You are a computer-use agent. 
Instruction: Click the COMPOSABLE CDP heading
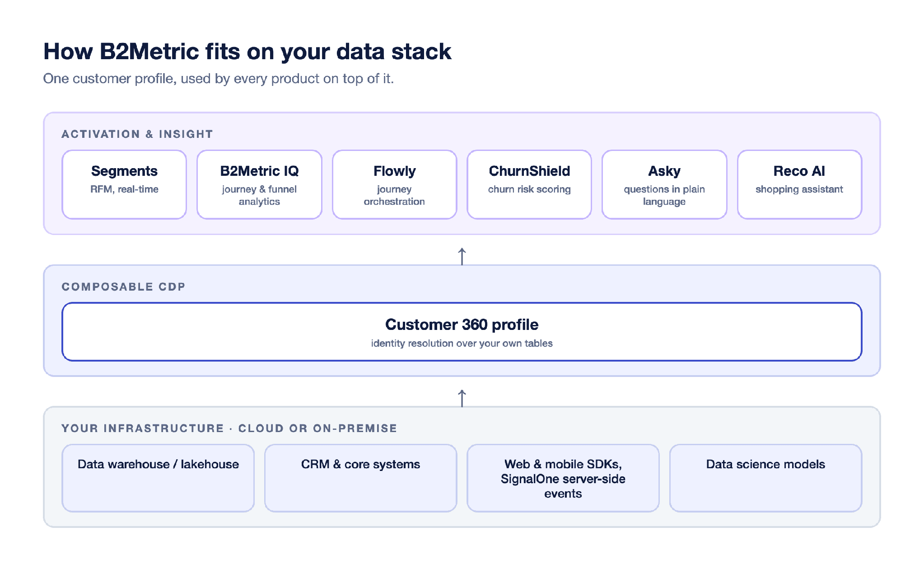point(123,287)
